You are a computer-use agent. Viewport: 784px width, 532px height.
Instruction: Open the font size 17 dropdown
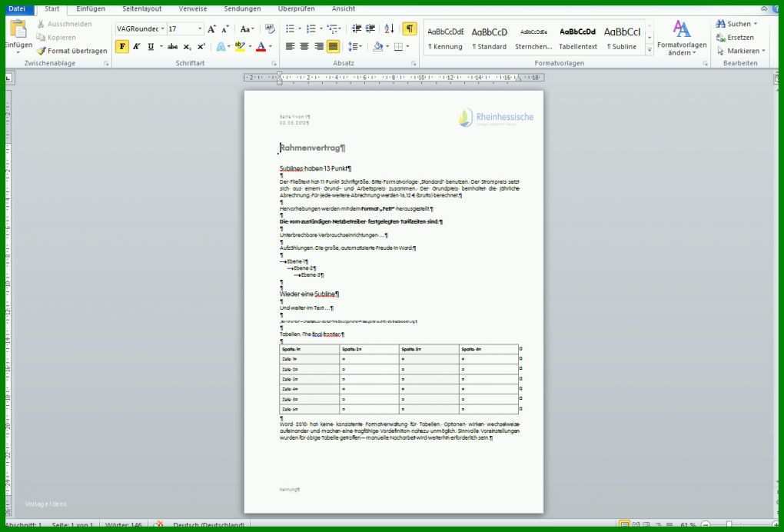pos(200,29)
